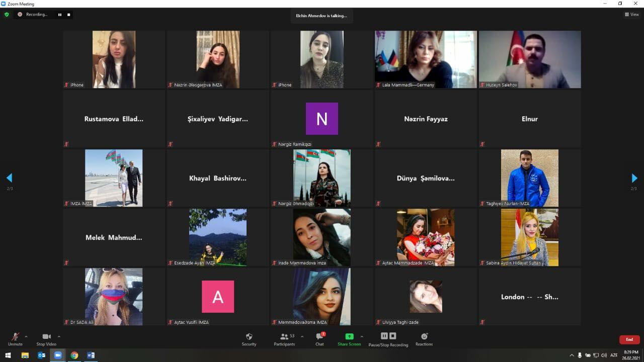Expand arrow next to Participants
Screen dimensions: 644x362
tap(302, 336)
